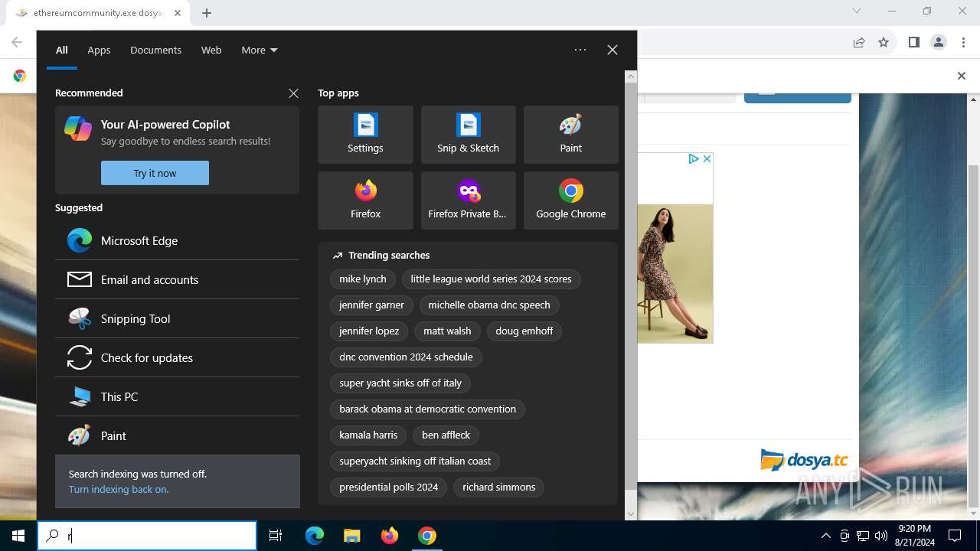Close the advertisement with X icon
The image size is (980, 551).
pos(707,158)
